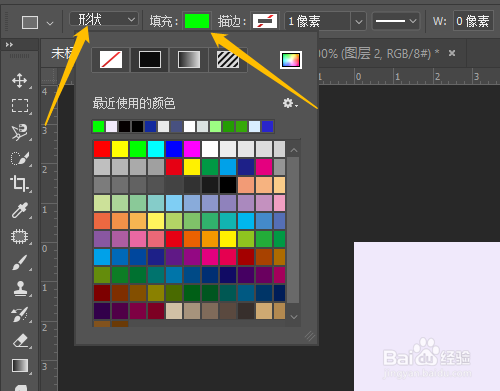Select the Clone Stamp tool
The width and height of the screenshot is (500, 391).
coord(20,289)
